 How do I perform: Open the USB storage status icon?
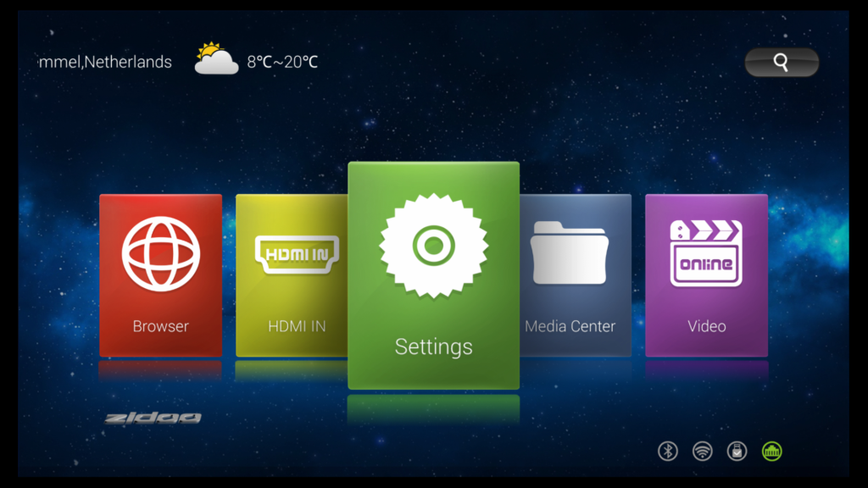737,451
